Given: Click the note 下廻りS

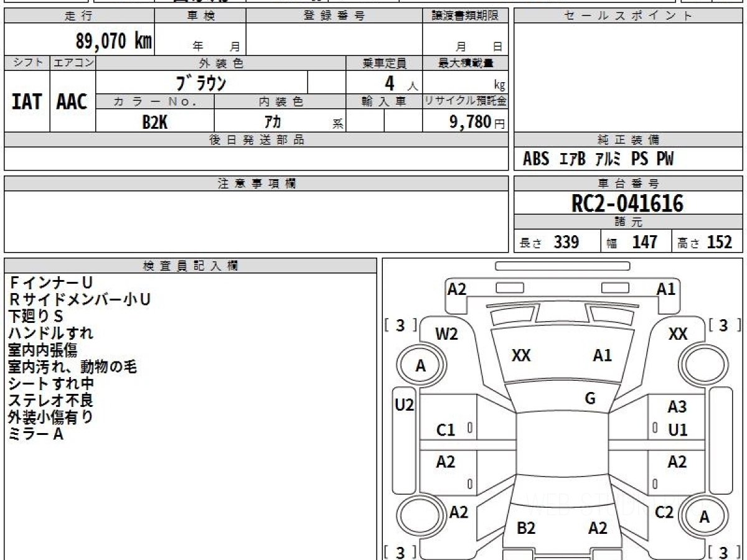Looking at the screenshot, I should coord(36,317).
